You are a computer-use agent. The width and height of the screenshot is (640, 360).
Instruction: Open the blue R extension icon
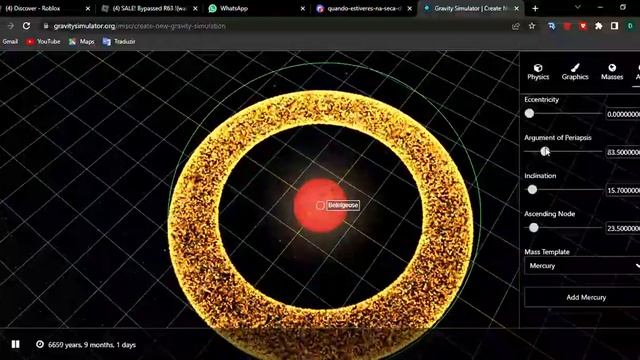click(x=551, y=26)
